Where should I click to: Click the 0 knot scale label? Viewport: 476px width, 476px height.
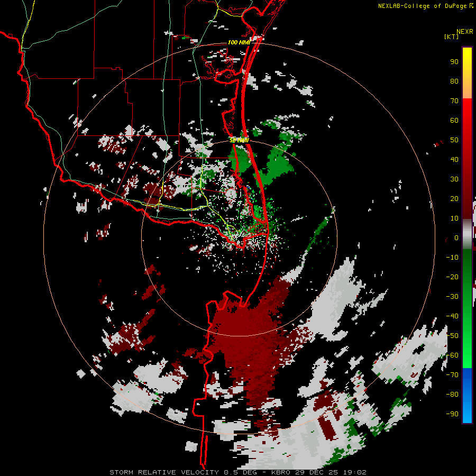tap(456, 238)
